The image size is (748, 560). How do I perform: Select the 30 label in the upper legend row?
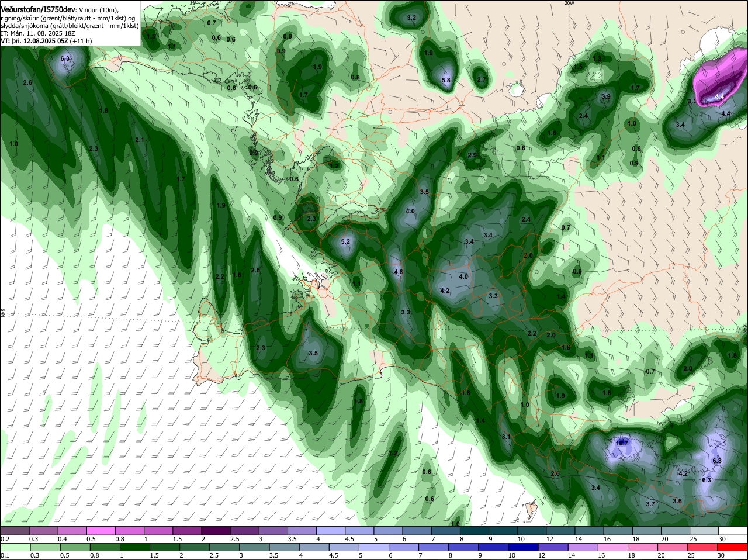point(722,539)
